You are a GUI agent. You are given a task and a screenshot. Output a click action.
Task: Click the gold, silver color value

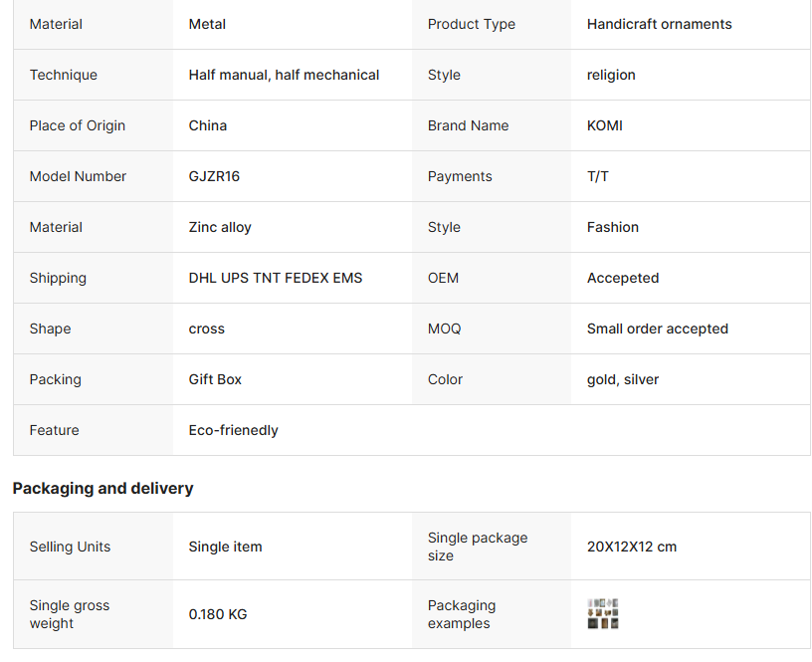tap(623, 379)
